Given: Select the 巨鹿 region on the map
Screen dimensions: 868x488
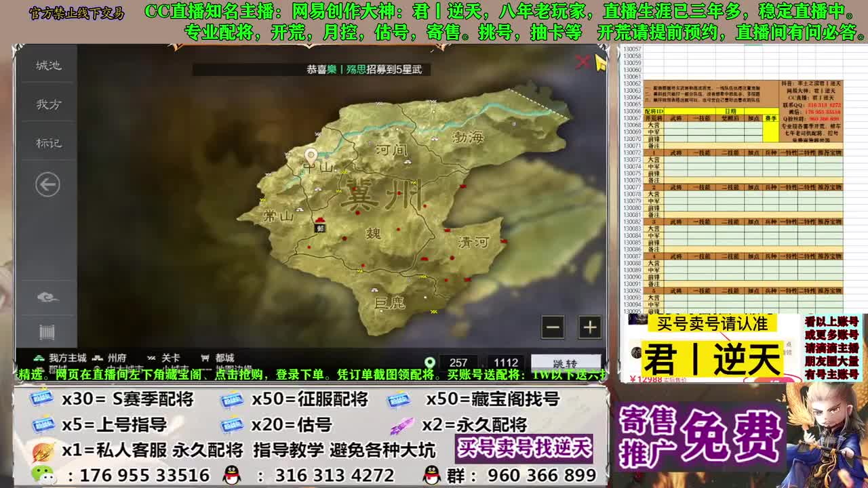Looking at the screenshot, I should point(390,302).
